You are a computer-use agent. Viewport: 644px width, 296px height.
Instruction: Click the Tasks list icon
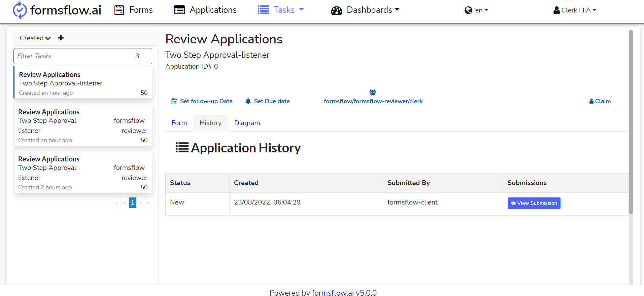263,10
